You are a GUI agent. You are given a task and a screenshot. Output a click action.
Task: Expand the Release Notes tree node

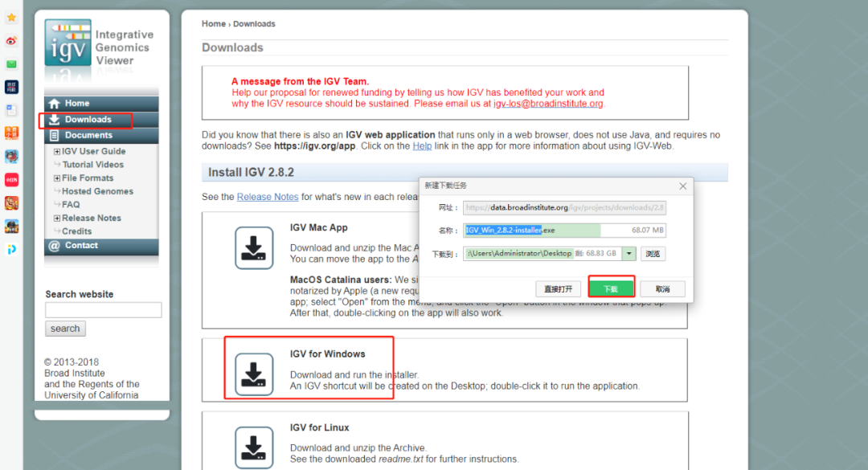point(56,218)
